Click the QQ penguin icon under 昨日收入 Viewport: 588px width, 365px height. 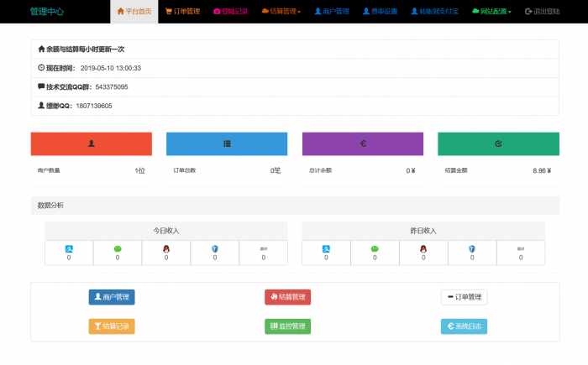coord(423,248)
